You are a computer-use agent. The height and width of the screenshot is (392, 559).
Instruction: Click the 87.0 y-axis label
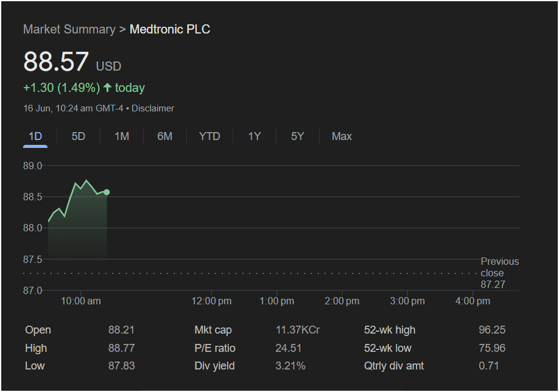click(x=32, y=290)
